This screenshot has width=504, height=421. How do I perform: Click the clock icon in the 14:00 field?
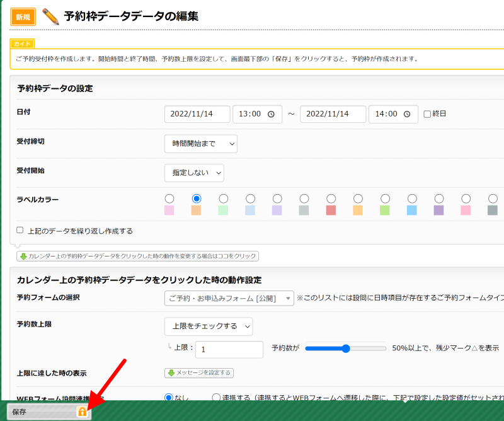coord(407,114)
